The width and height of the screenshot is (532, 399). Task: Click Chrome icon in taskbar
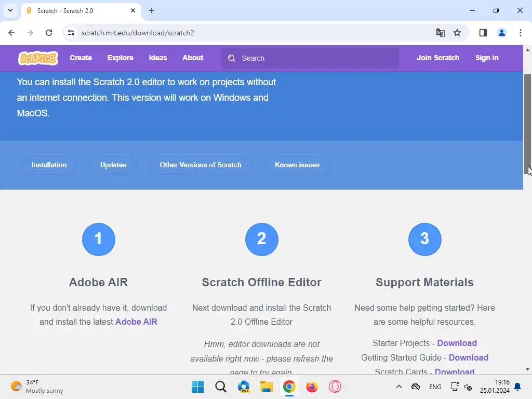(289, 387)
